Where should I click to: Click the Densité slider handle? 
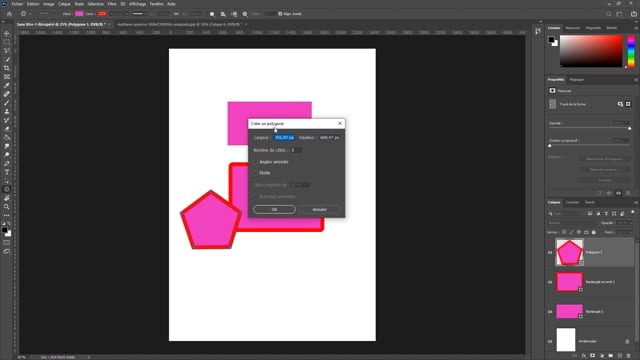629,129
